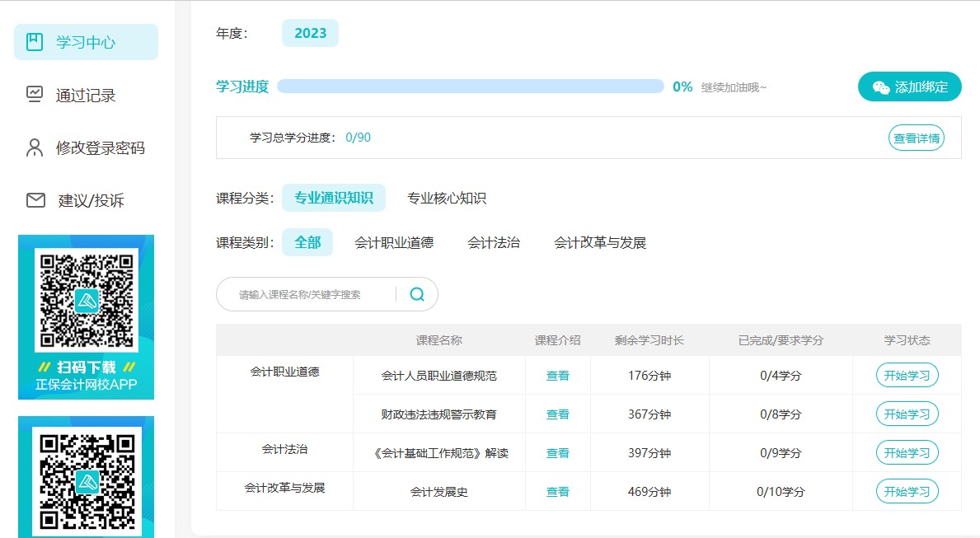The image size is (980, 538).
Task: Filter courses by 会计职业道德
Action: [x=393, y=243]
